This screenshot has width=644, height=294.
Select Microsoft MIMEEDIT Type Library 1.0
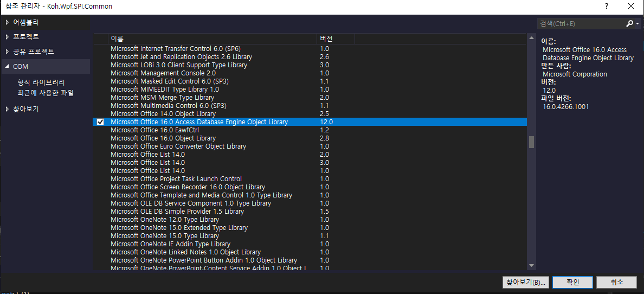[x=310, y=89]
